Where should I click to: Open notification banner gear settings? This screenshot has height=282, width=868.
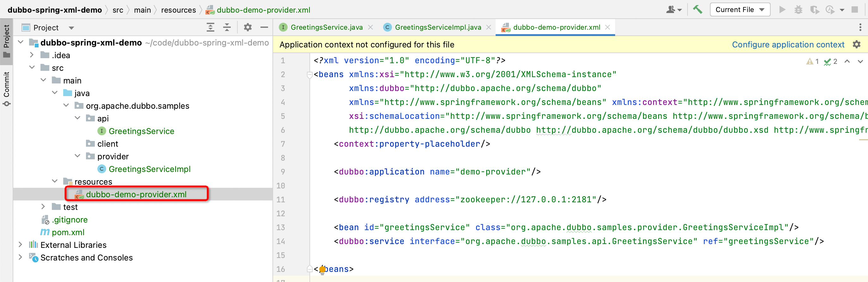click(x=856, y=45)
